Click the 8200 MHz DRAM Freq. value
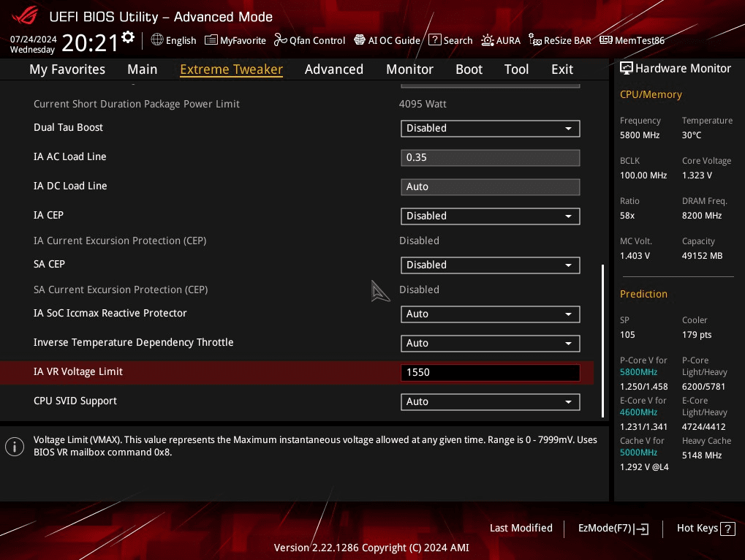The width and height of the screenshot is (745, 560). [702, 216]
